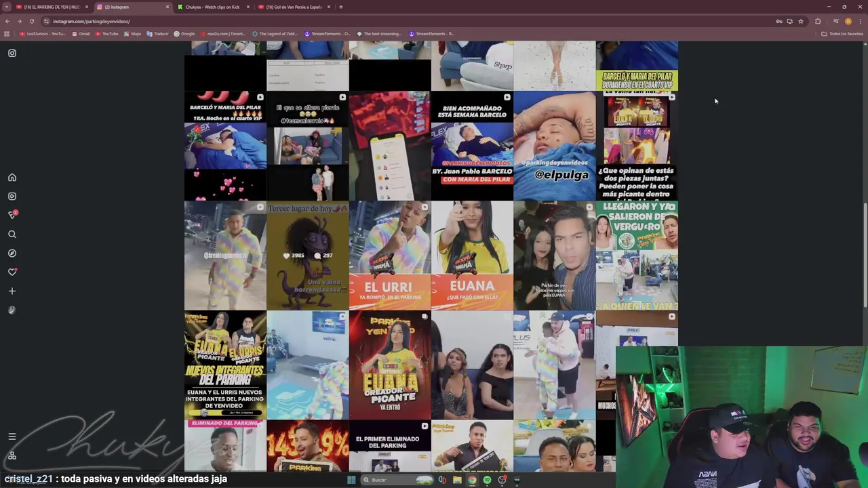
Task: Open the @elpulga post thumbnail
Action: 554,146
